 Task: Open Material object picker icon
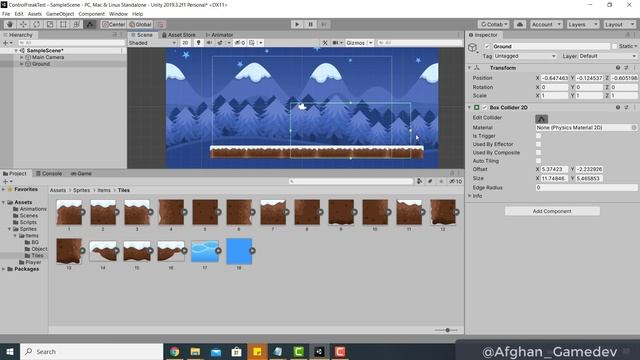[x=634, y=128]
